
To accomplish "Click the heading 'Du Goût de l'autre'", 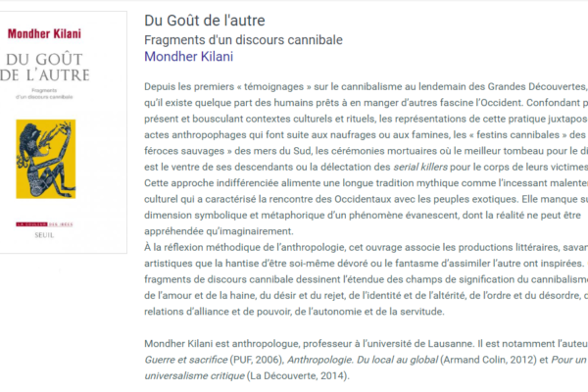I will (x=205, y=21).
